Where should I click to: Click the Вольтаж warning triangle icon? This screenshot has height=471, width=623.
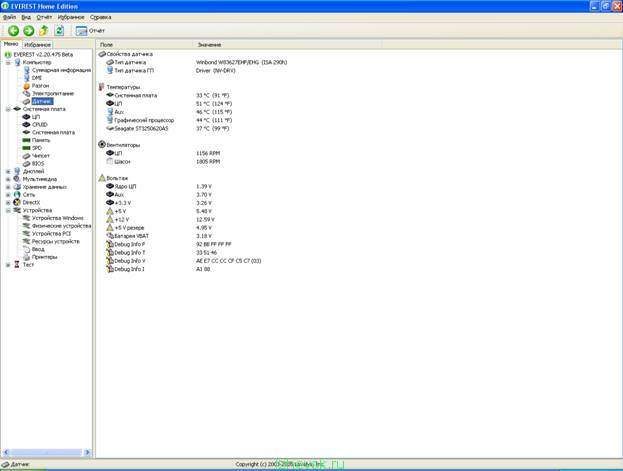pos(102,178)
